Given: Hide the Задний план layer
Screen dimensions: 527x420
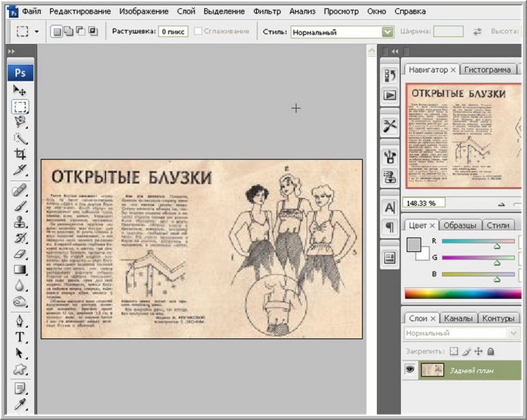Looking at the screenshot, I should 410,369.
